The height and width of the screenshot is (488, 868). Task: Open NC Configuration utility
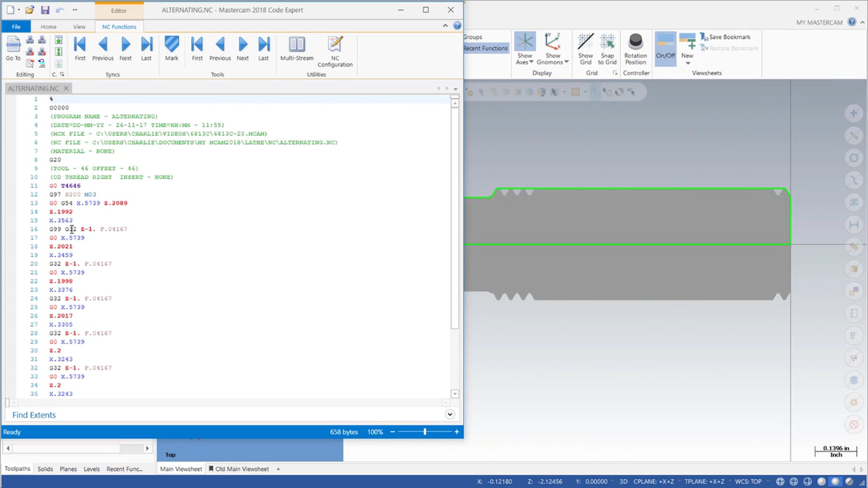pos(335,52)
